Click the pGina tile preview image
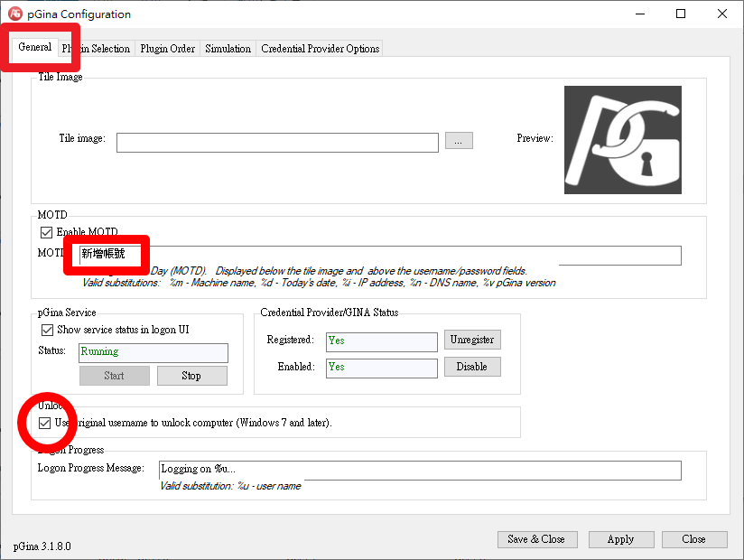Screen dimensions: 744x560 [622, 140]
